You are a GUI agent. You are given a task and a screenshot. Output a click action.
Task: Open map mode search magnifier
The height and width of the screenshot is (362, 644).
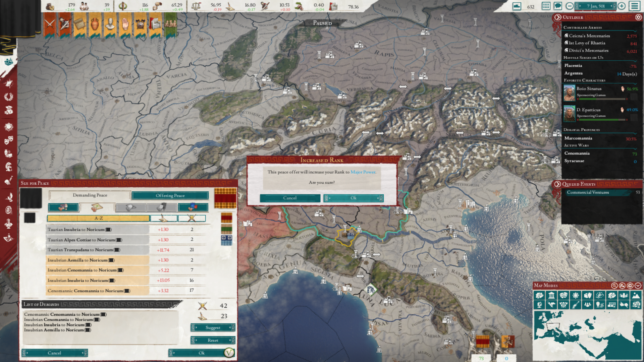tap(614, 286)
